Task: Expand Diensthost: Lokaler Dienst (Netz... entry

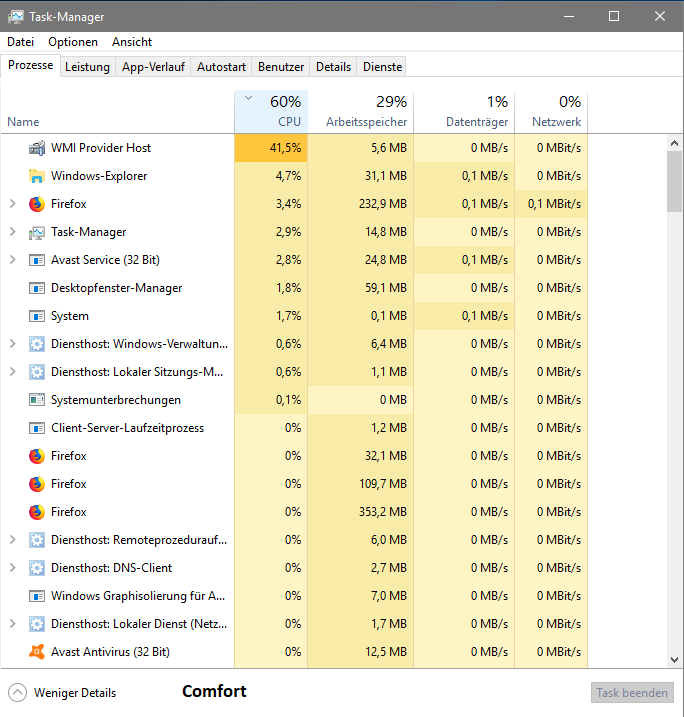Action: [13, 623]
